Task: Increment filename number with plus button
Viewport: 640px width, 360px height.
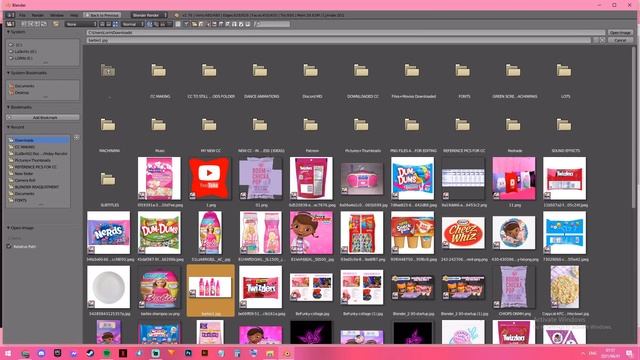Action: (602, 40)
